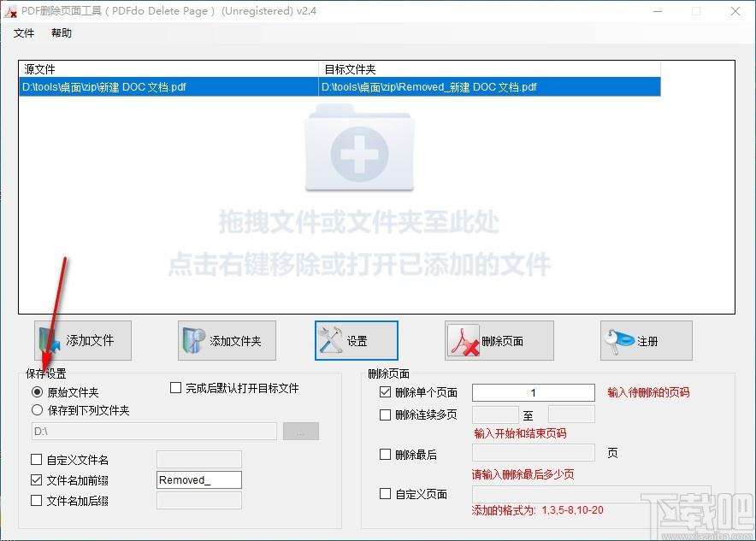This screenshot has width=756, height=541.
Task: Click the 自定义页面 pages input field
Action: (591, 494)
